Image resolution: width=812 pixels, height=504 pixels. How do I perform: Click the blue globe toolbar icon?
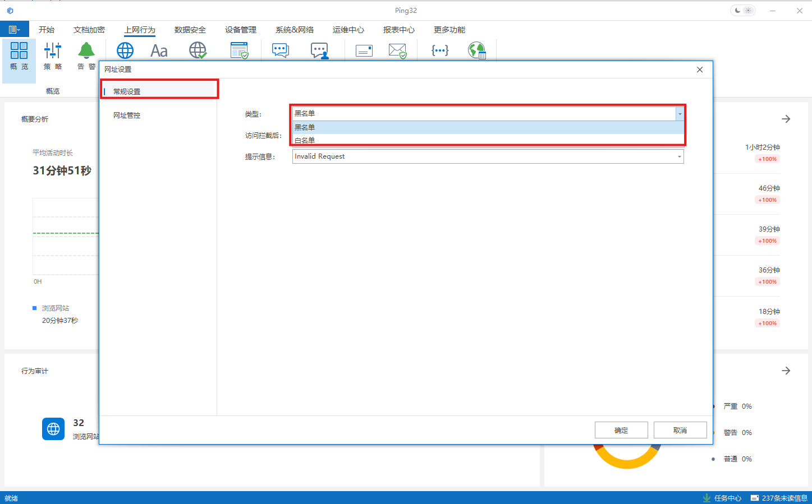(x=125, y=50)
